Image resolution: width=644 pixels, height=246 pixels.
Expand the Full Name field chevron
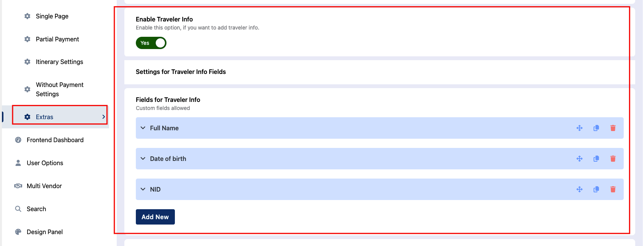click(x=143, y=128)
